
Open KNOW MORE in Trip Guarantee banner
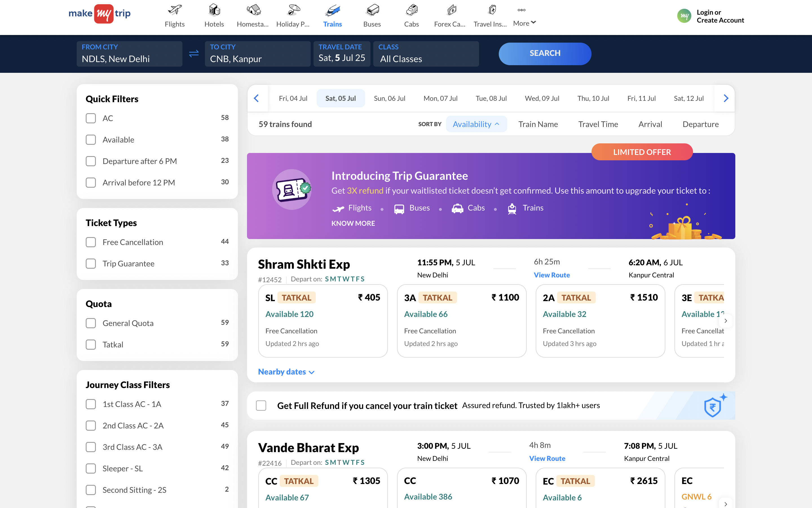353,224
